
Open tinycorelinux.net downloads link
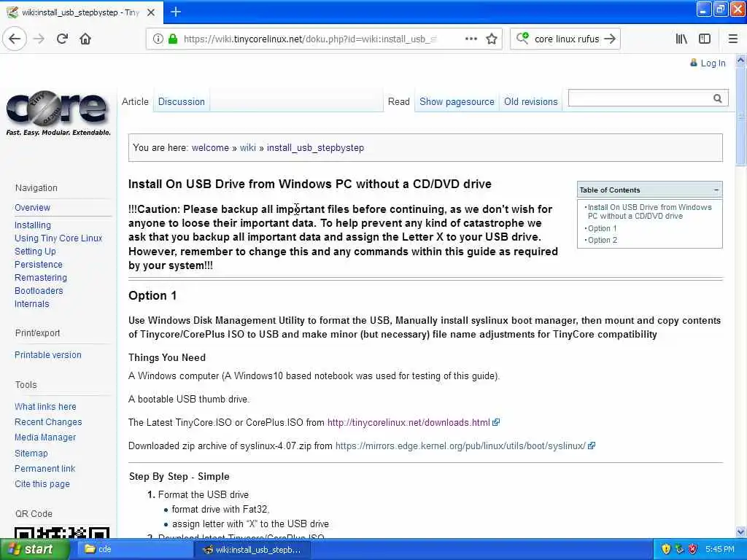point(409,422)
